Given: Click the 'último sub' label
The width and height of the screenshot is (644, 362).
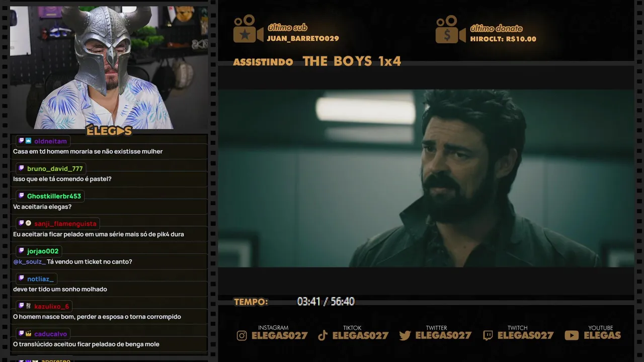Looking at the screenshot, I should click(x=287, y=28).
